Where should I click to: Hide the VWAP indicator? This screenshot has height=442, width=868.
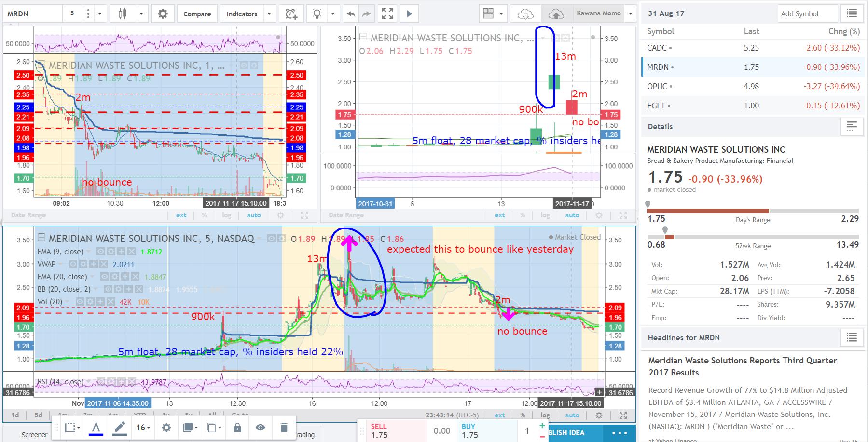[x=73, y=264]
